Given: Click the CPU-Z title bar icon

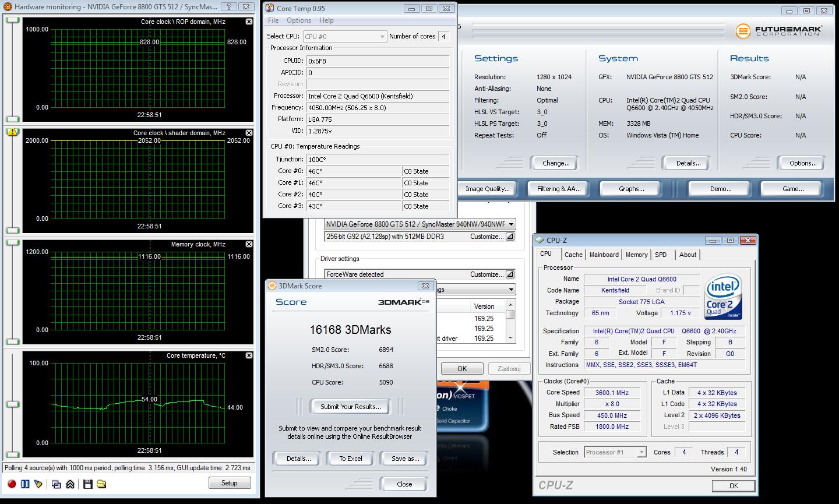Looking at the screenshot, I should (540, 240).
